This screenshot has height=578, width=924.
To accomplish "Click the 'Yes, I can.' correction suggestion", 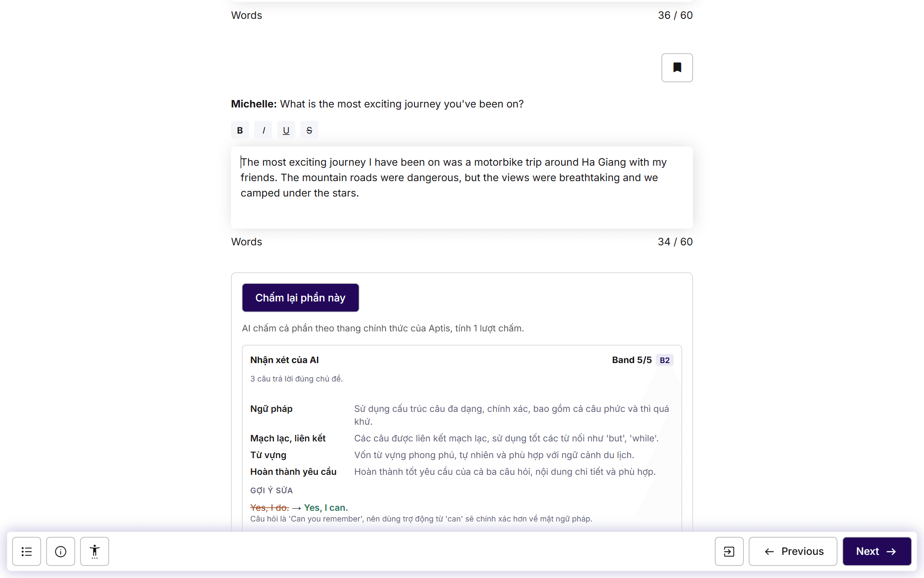I will (326, 508).
